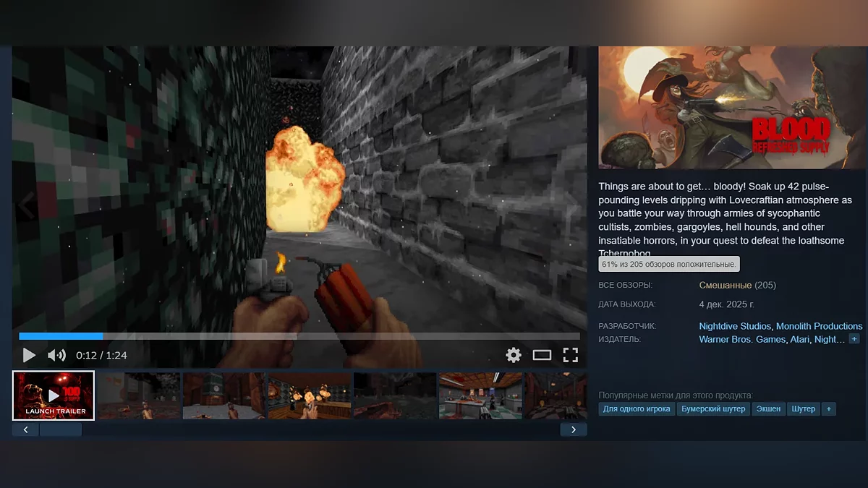Click the РАЗРАБОТЧИК label
Viewport: 868px width, 488px height.
tap(628, 327)
